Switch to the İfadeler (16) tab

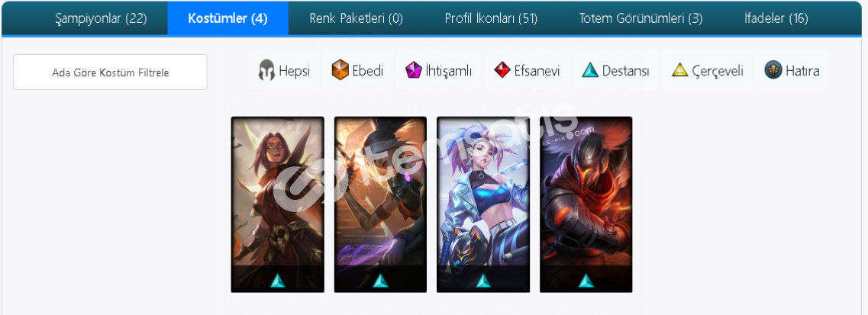776,18
